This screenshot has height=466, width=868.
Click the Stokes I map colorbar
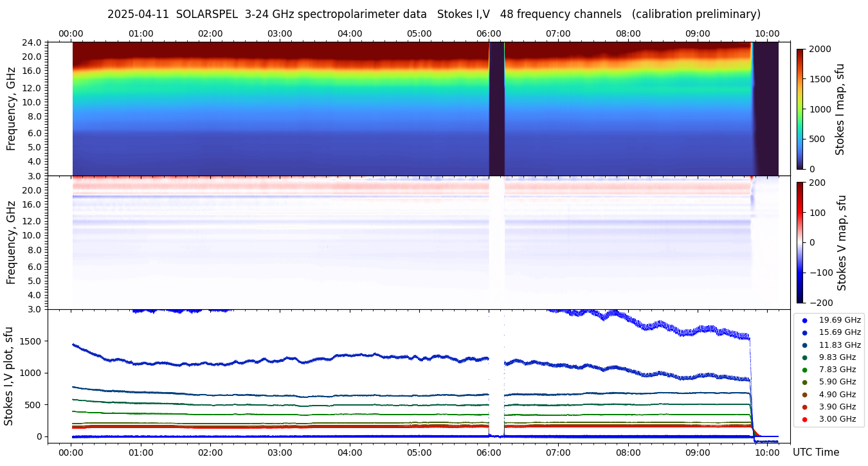point(800,109)
